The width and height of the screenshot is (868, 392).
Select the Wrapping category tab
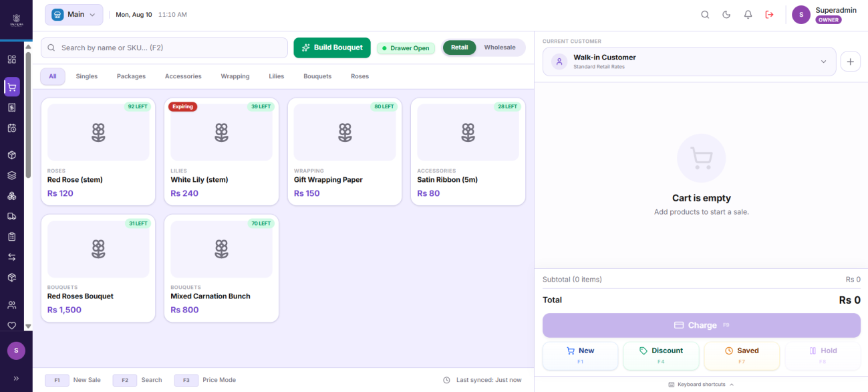235,76
